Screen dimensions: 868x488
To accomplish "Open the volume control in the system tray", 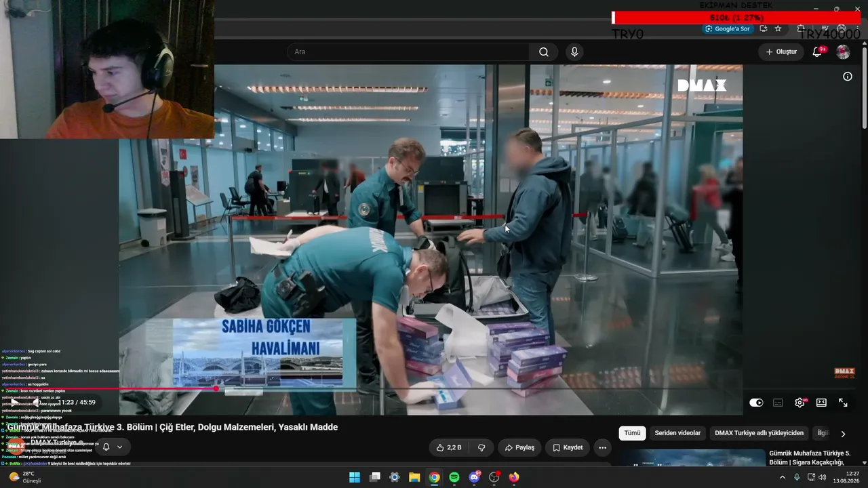I will 823,477.
